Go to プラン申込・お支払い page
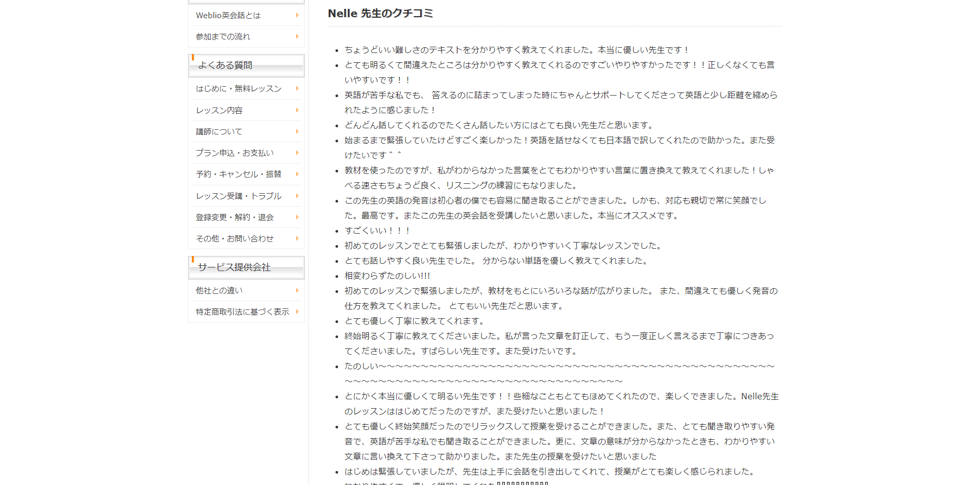This screenshot has width=980, height=485. pos(234,153)
